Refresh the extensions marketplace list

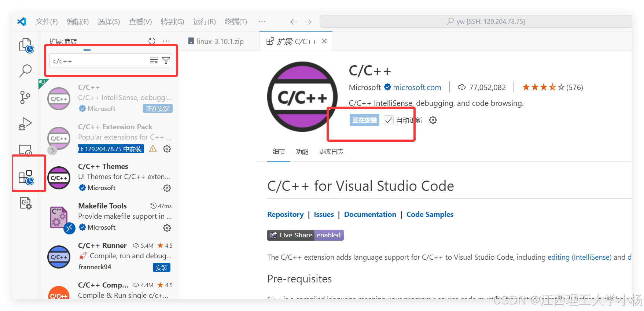point(152,41)
